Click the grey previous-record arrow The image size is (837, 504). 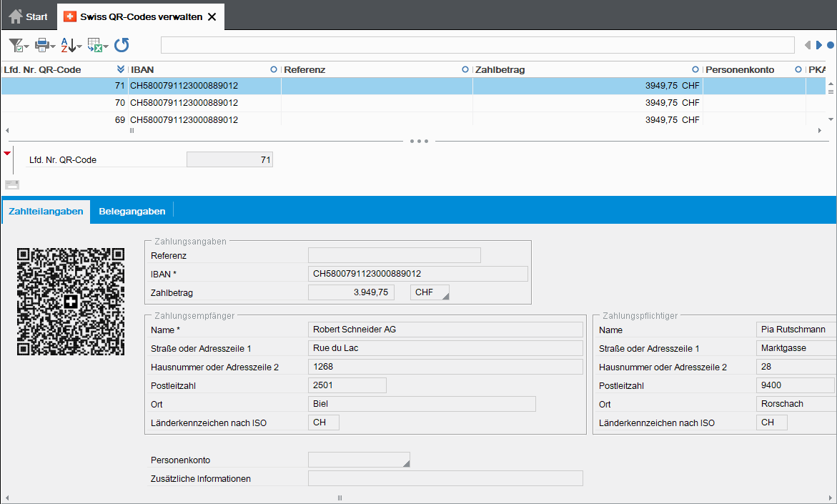coord(808,46)
